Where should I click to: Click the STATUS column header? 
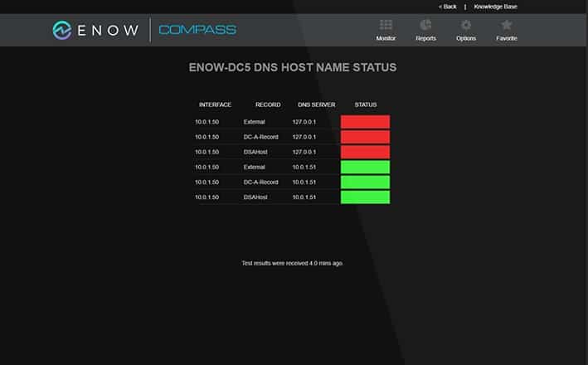point(365,105)
